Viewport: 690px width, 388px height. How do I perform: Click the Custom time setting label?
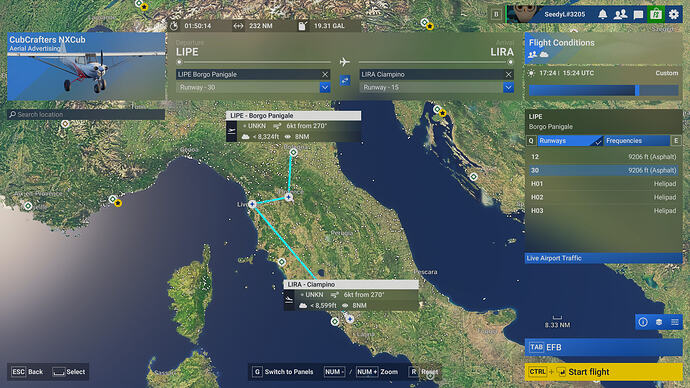(x=666, y=73)
